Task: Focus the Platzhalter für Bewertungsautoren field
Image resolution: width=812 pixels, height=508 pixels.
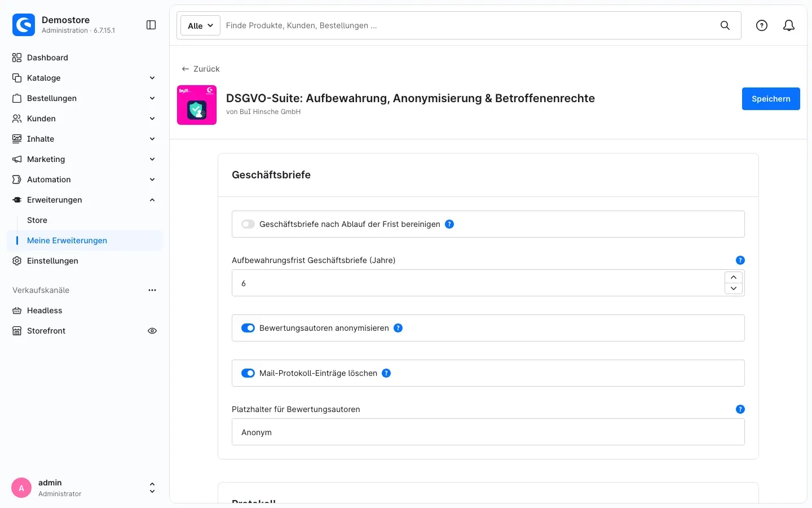Action: tap(488, 432)
